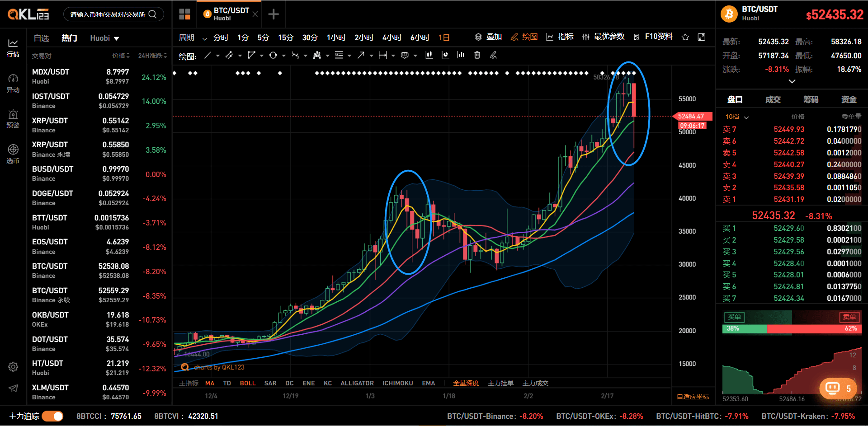This screenshot has height=426, width=868.
Task: Click the candlestick position drawing icon
Action: tap(429, 55)
